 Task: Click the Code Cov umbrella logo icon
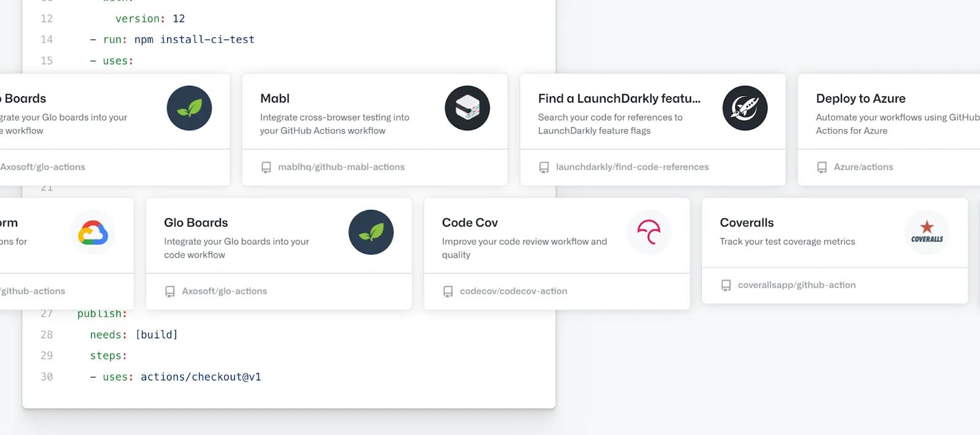click(649, 232)
